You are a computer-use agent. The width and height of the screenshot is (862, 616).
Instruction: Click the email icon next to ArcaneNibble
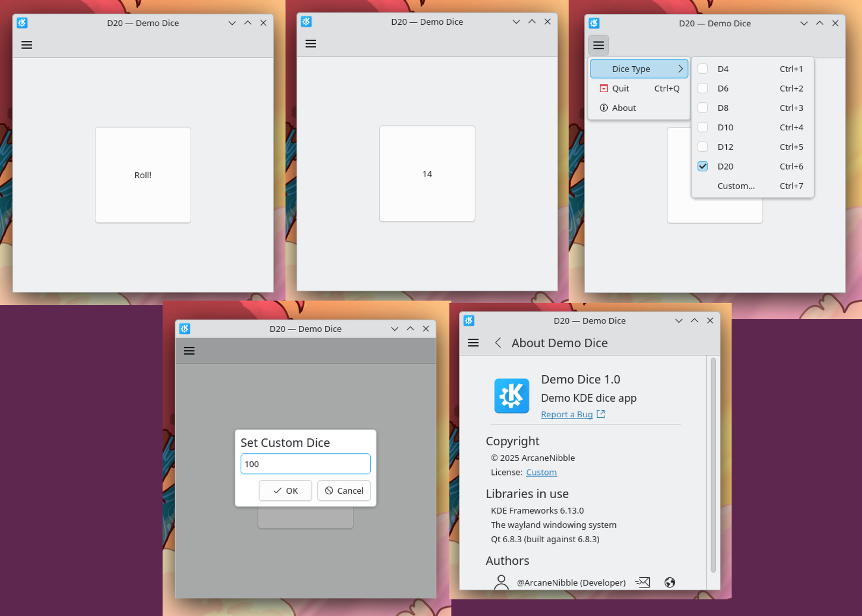tap(642, 582)
